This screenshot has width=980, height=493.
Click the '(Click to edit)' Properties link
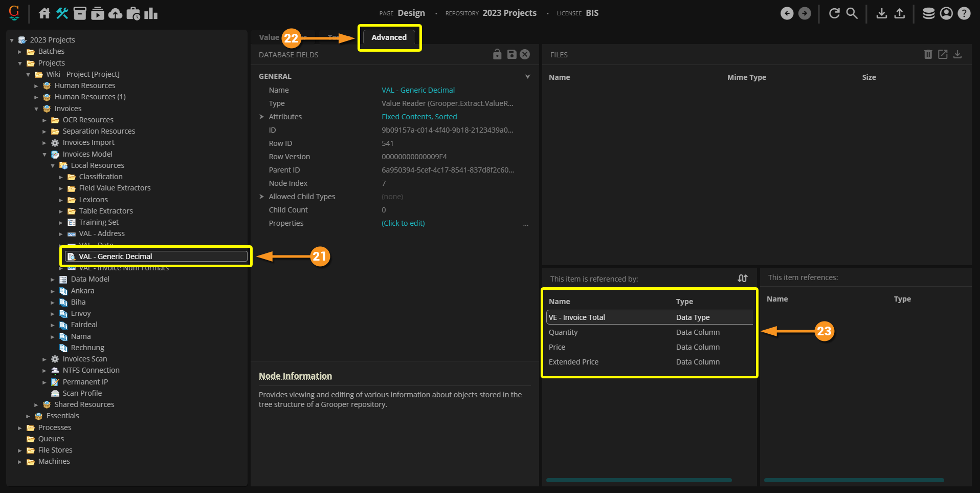coord(403,223)
